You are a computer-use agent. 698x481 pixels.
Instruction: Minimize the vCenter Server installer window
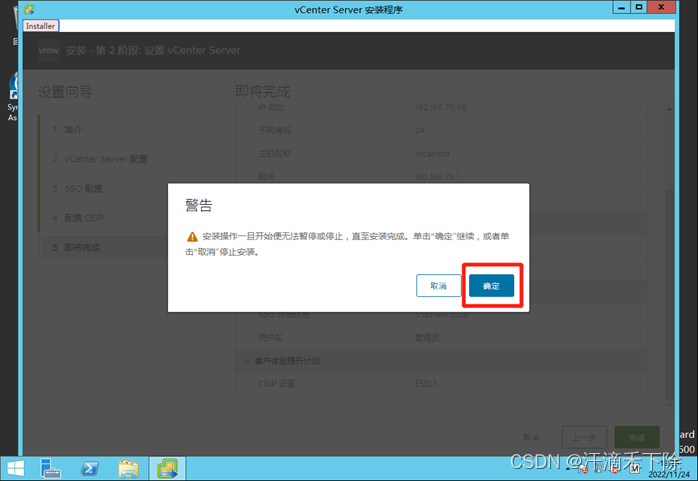621,7
